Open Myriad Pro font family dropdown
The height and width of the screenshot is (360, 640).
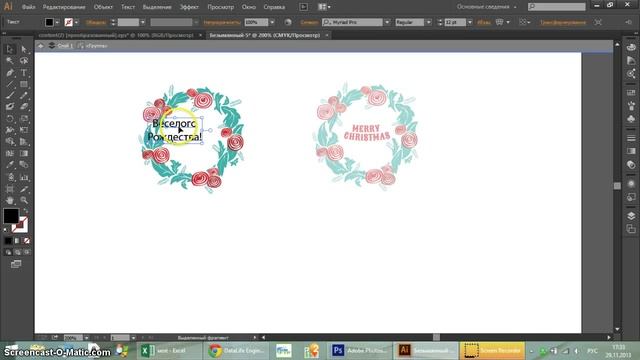(387, 22)
